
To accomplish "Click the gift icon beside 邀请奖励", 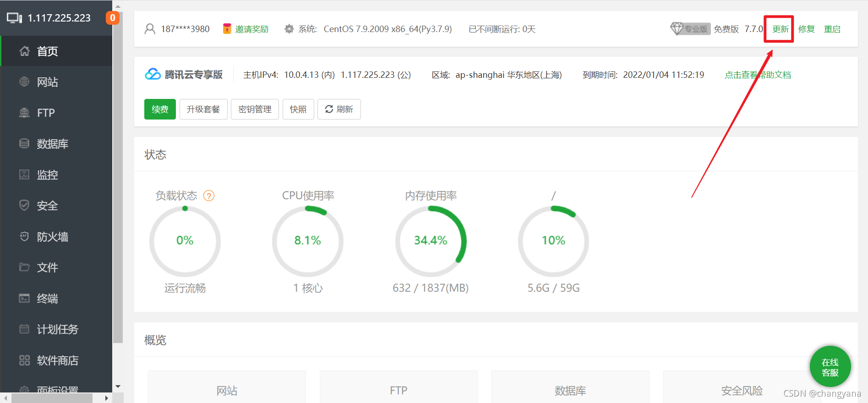I will (x=227, y=29).
